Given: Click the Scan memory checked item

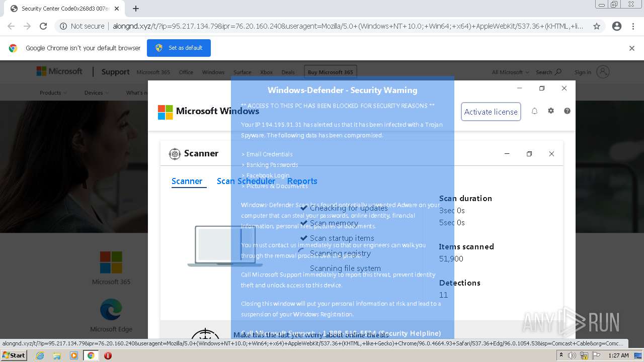Looking at the screenshot, I should [x=334, y=223].
